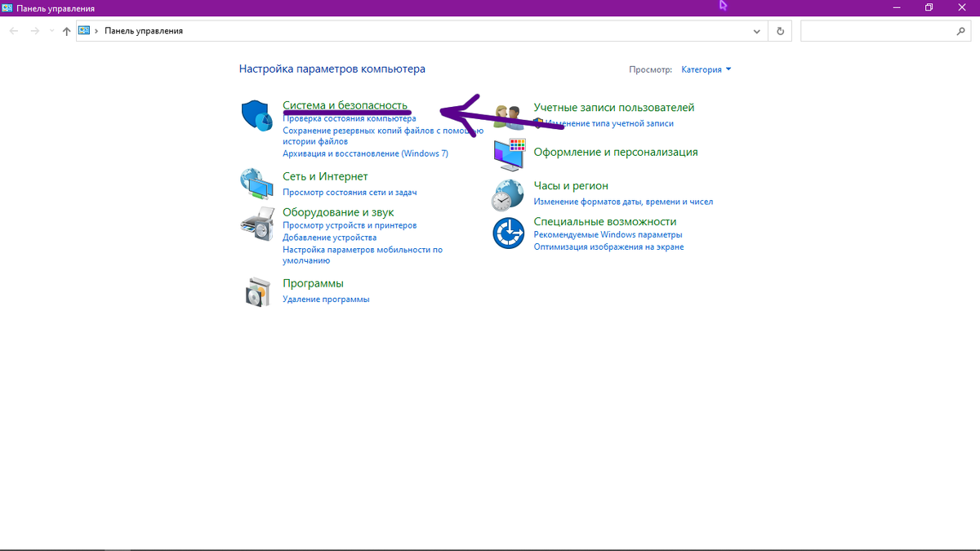Viewport: 980px width, 551px height.
Task: Open Настройка параметров мобильности по умолчанию
Action: tap(363, 256)
